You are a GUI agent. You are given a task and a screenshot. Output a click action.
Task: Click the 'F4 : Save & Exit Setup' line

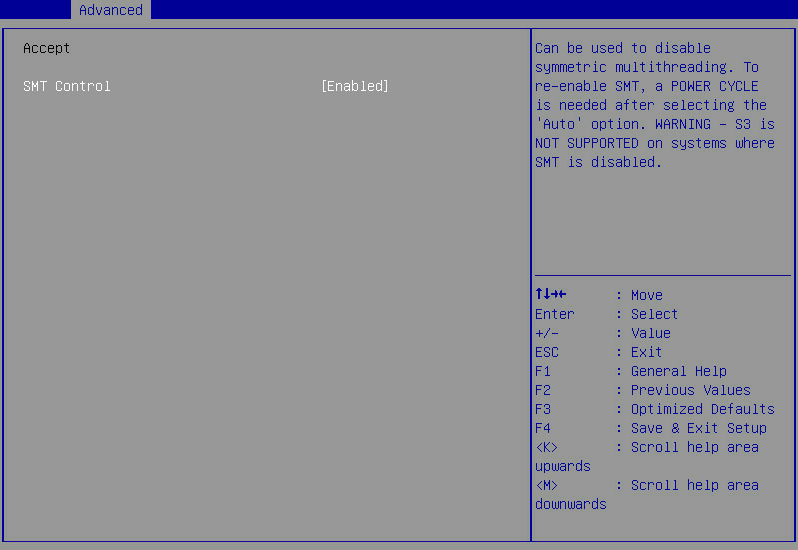(x=651, y=428)
